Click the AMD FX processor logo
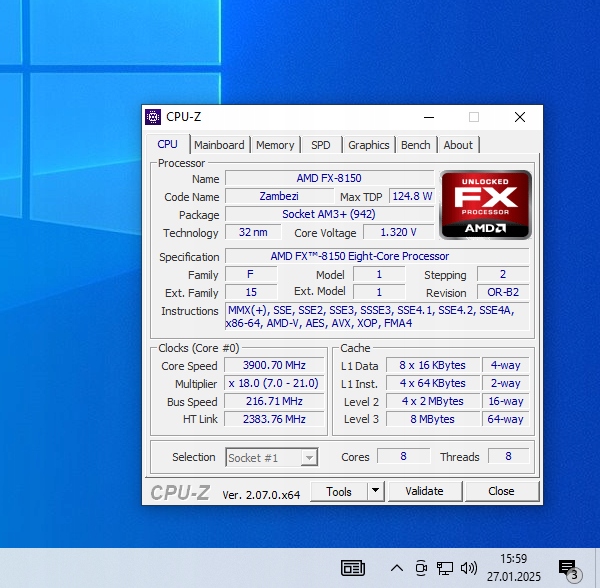Viewport: 600px width, 588px height. tap(485, 204)
